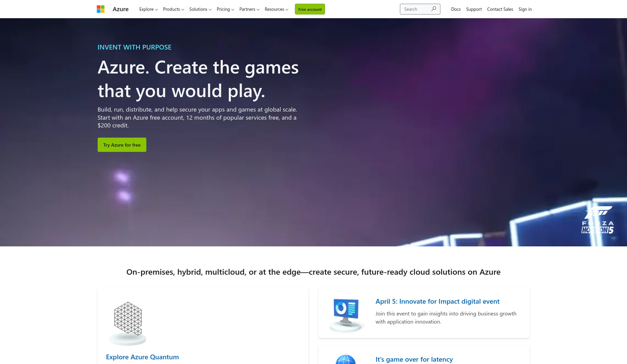This screenshot has height=364, width=627.
Task: Click Sign in
Action: pyautogui.click(x=525, y=9)
